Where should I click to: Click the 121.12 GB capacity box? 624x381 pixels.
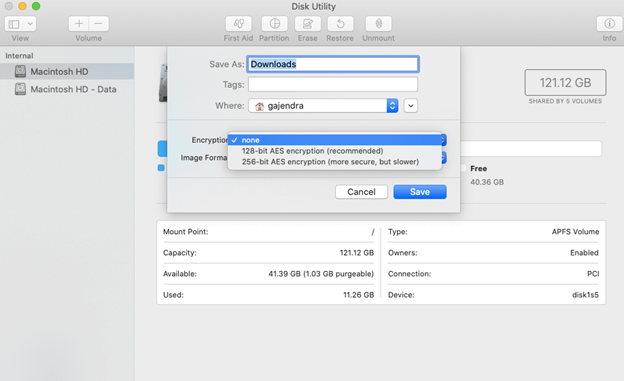565,82
